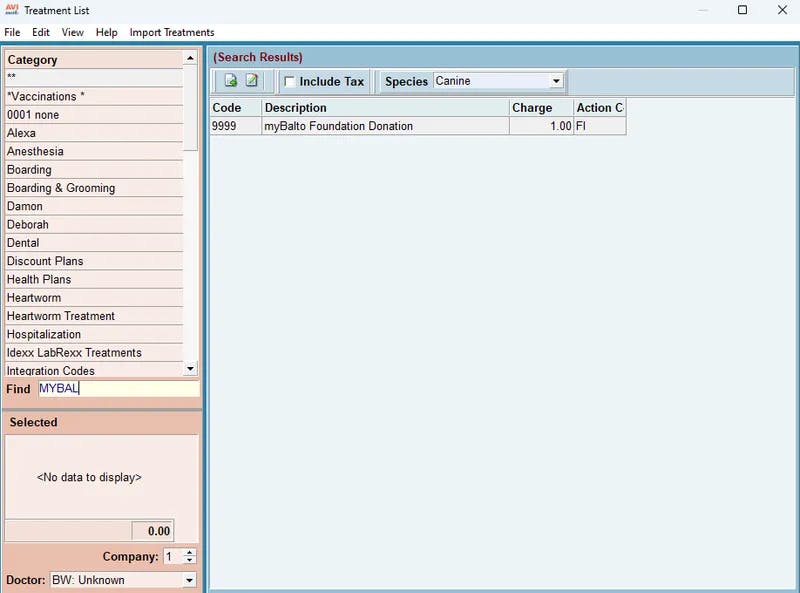Enable the Include Tax checkbox

290,82
